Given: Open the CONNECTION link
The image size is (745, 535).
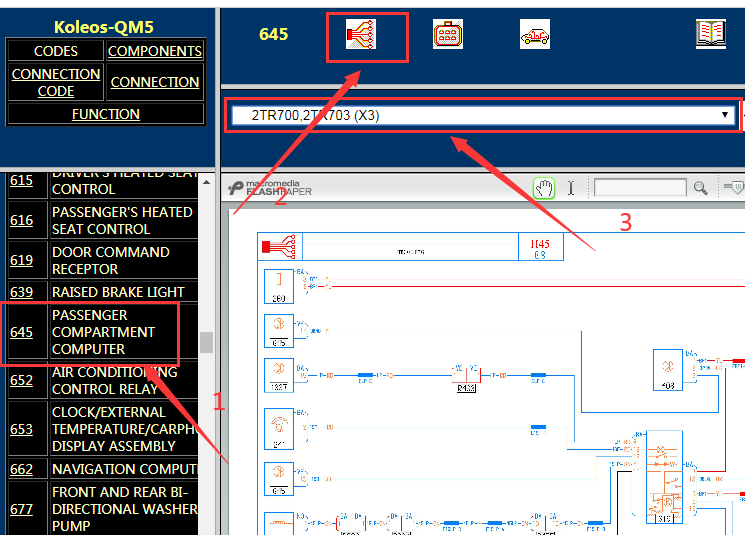Looking at the screenshot, I should (155, 82).
